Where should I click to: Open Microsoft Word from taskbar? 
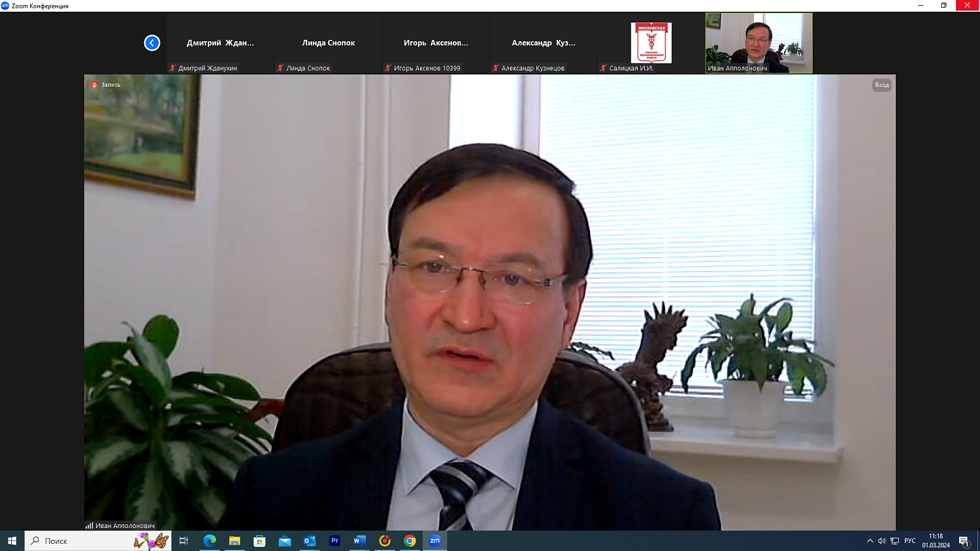[359, 541]
